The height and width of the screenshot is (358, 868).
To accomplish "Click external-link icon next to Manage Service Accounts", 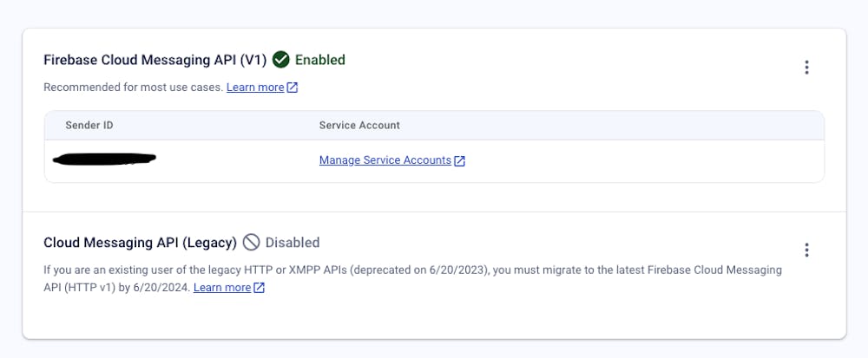I will coord(460,160).
